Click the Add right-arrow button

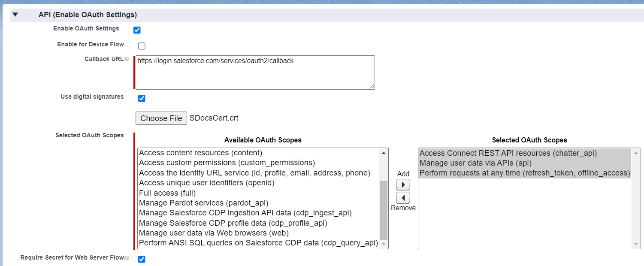click(403, 185)
